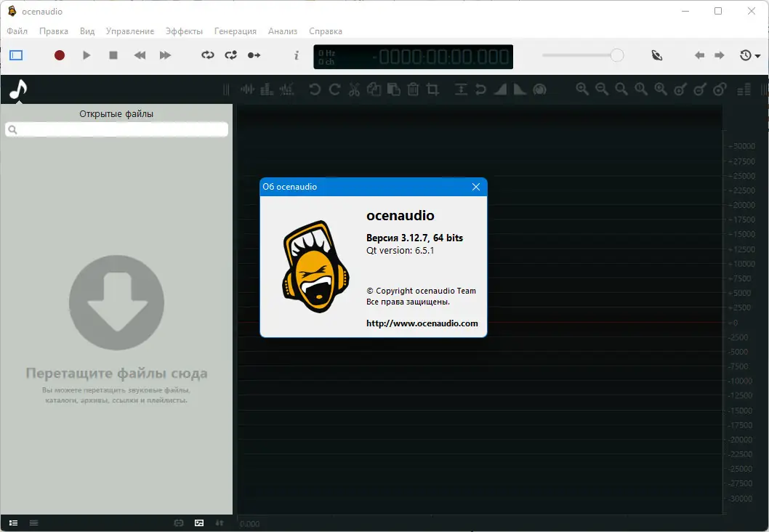Click the Cut scissors icon

coord(354,89)
